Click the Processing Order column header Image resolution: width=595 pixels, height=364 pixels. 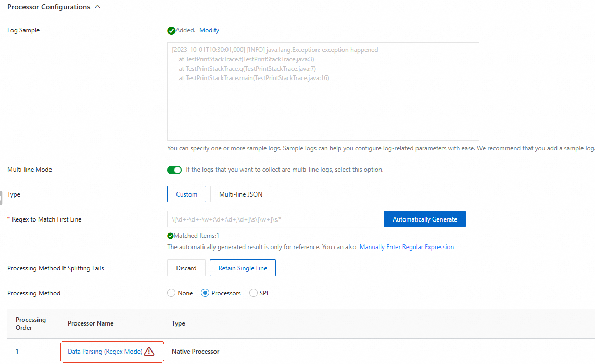pos(31,323)
